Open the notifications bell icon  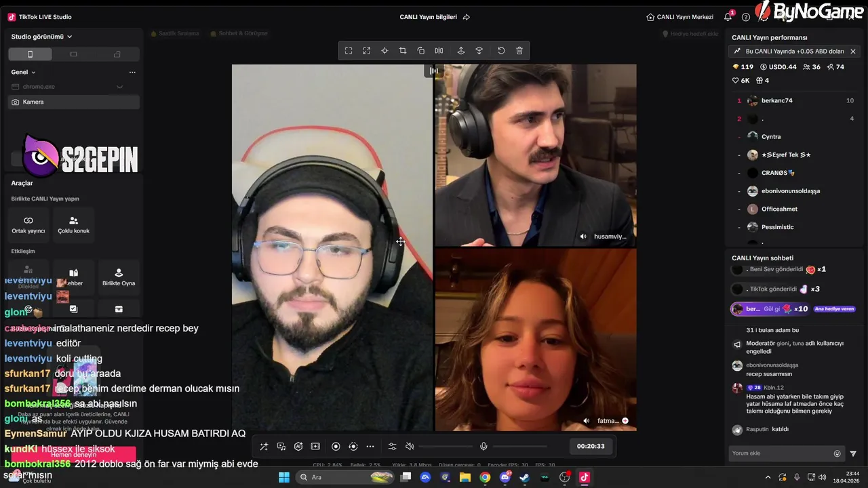[x=728, y=17]
